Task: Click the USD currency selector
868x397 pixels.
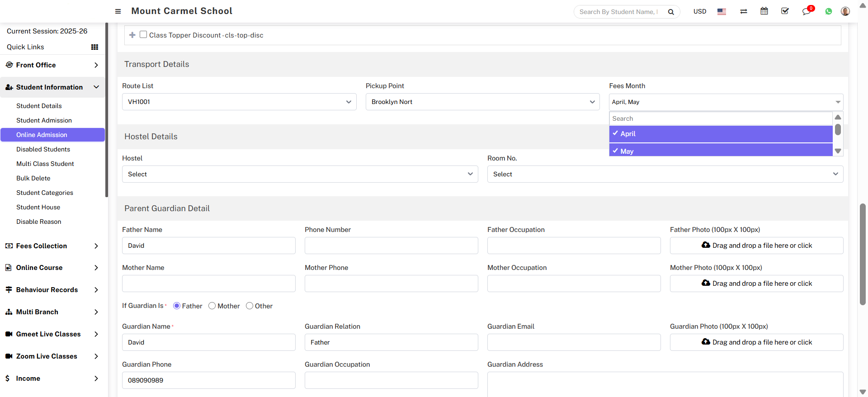Action: coord(699,11)
